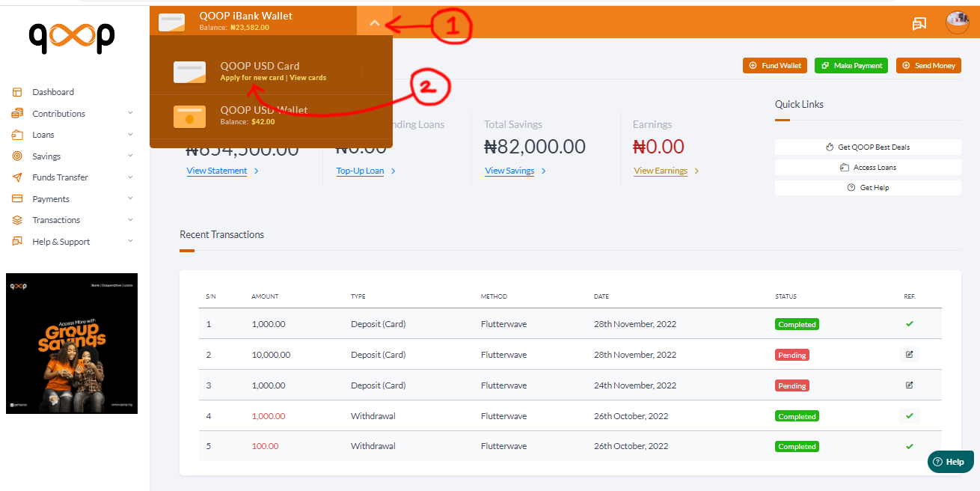Expand the Transactions submenu arrow

130,220
